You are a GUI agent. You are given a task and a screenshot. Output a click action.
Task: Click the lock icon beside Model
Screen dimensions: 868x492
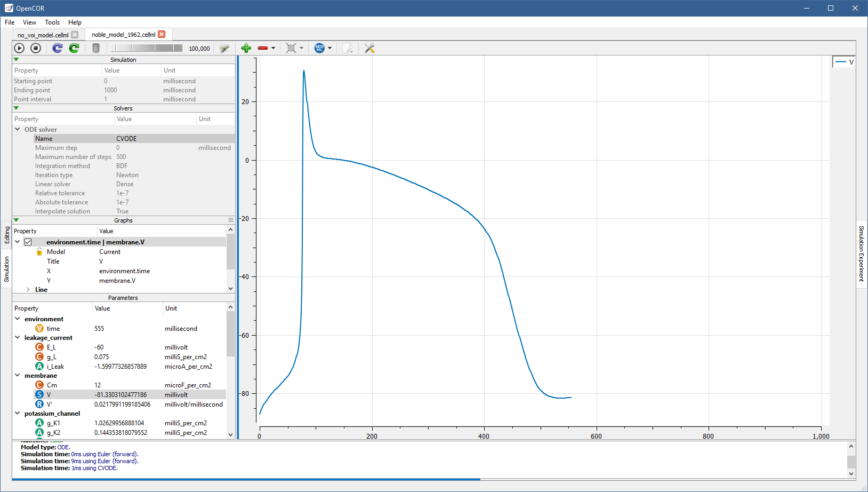(39, 252)
